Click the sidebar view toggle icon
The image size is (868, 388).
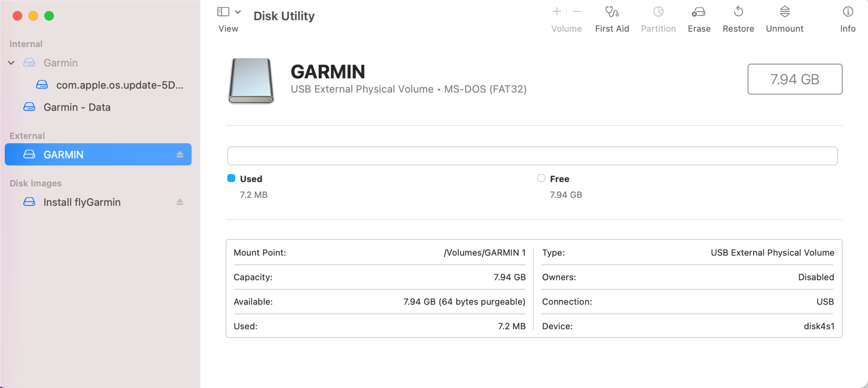click(x=223, y=11)
